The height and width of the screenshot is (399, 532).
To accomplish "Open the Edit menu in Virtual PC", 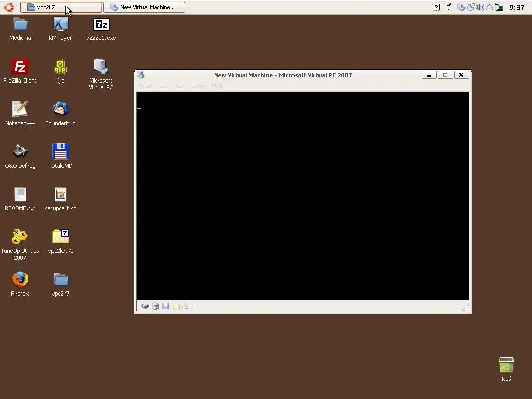I will point(165,86).
